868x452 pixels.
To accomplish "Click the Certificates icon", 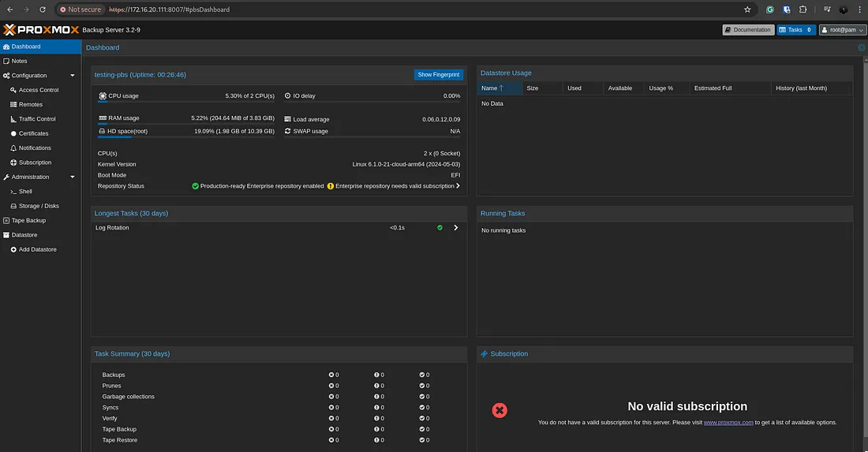I will coord(13,133).
